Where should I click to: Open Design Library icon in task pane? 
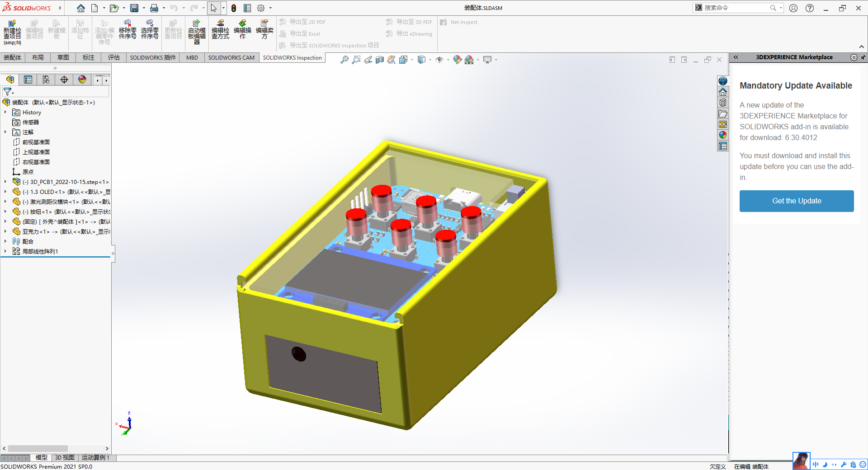pos(723,103)
